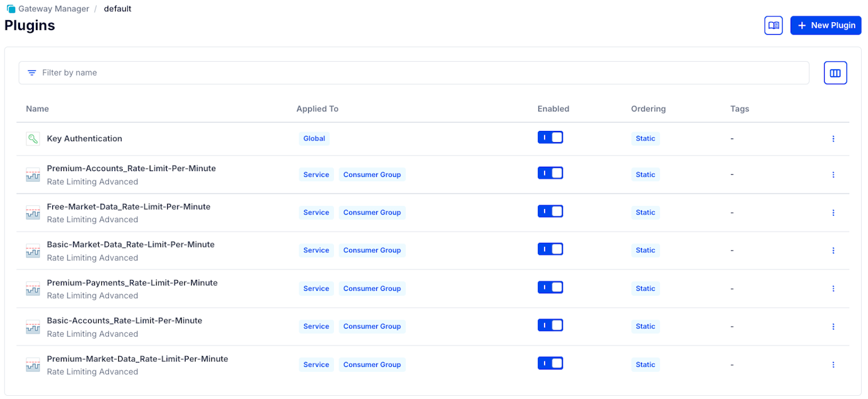
Task: Click the Rate Limiting icon next to Free-Market-Data plugin
Action: [x=33, y=212]
